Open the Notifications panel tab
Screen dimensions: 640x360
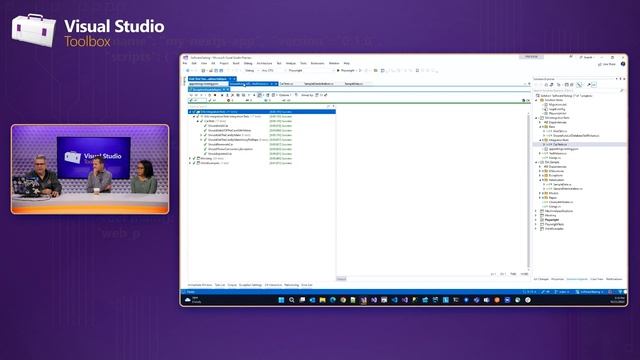click(x=614, y=279)
